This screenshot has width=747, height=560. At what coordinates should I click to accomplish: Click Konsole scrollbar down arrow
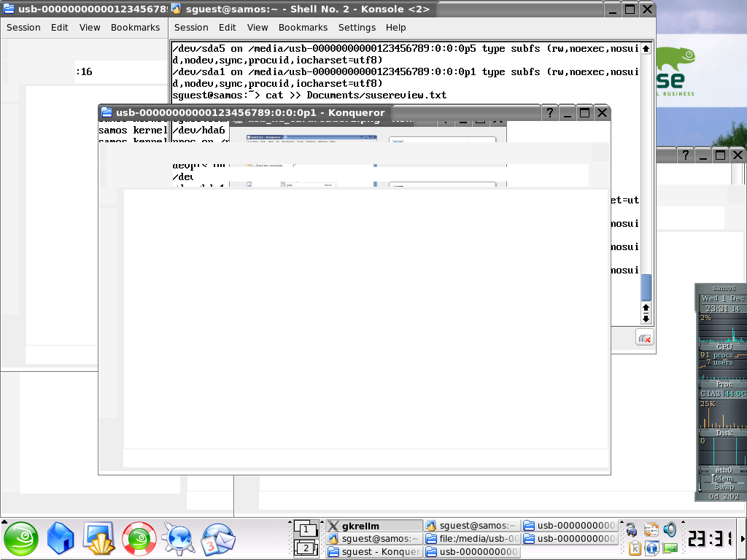646,319
